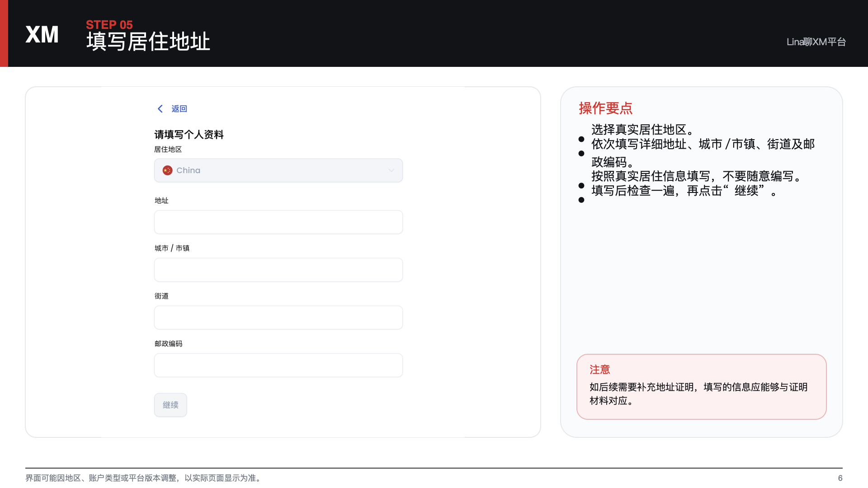Click the 注意 heading in the note box
The image size is (868, 488).
[x=600, y=370]
